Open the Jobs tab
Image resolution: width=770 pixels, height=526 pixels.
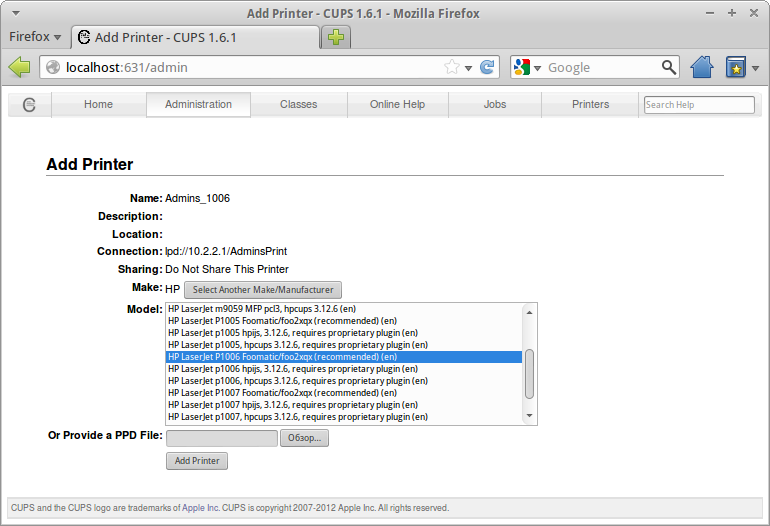click(495, 105)
